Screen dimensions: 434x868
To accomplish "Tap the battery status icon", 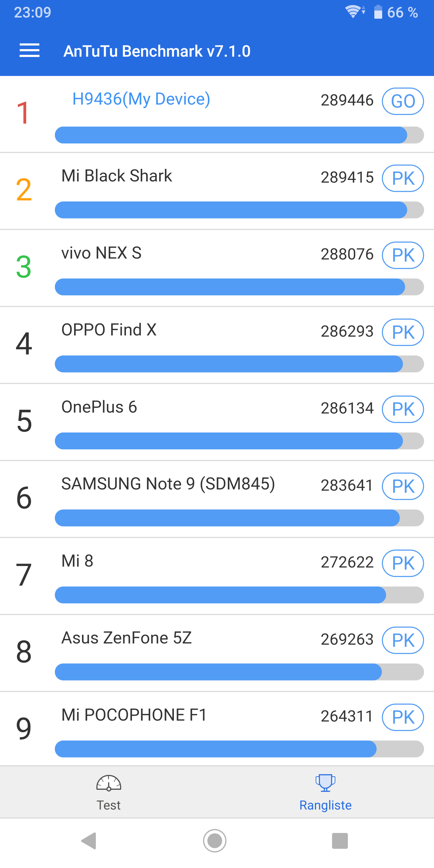I will [x=378, y=12].
